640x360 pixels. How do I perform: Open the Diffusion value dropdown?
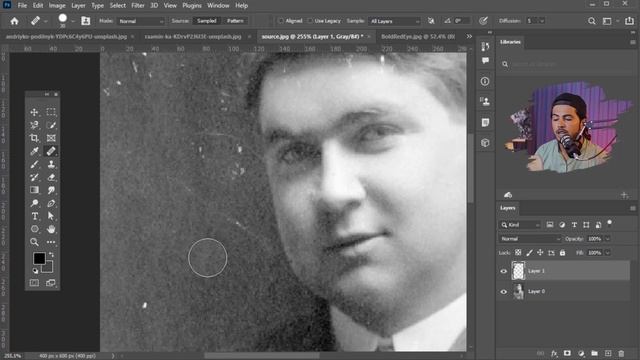(x=542, y=21)
